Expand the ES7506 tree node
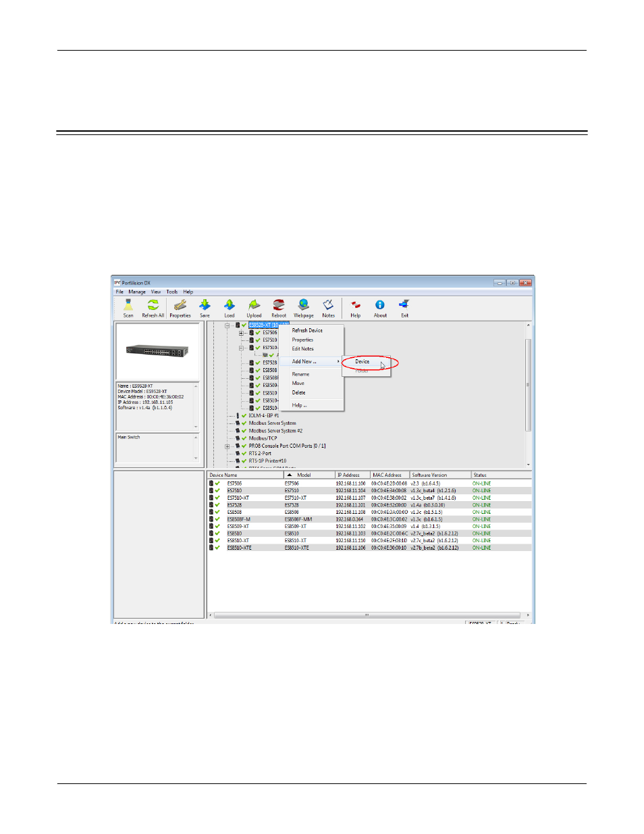Image resolution: width=644 pixels, height=834 pixels. (x=241, y=332)
